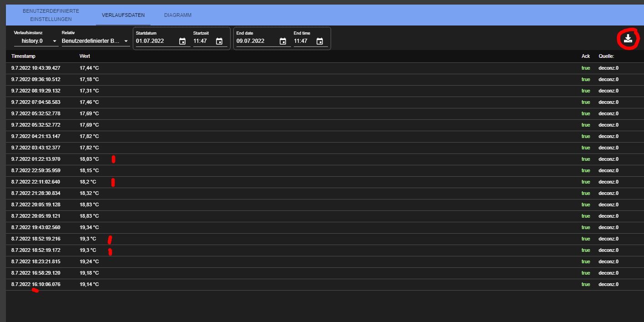Expand the Verlaufsinstanz history.0 dropdown

(36, 41)
